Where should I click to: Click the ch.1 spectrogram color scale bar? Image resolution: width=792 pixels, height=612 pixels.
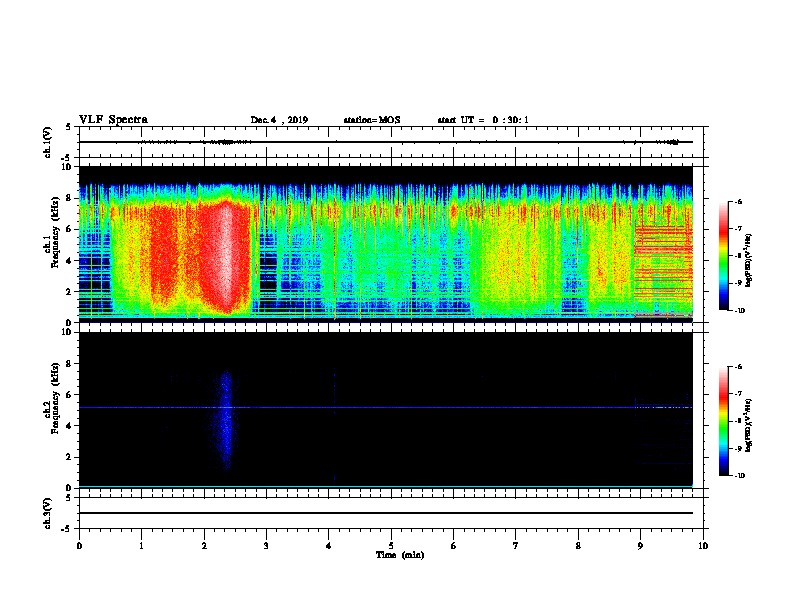pos(724,256)
